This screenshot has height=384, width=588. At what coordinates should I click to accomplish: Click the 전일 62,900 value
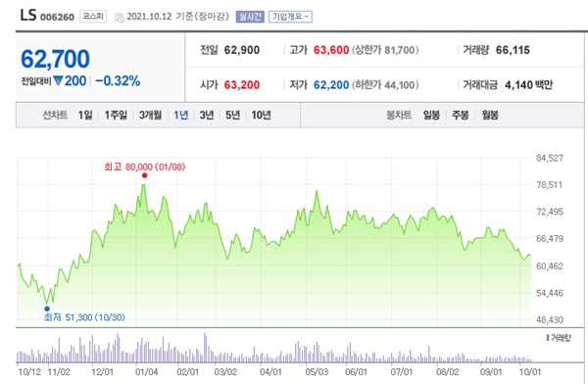coord(242,50)
